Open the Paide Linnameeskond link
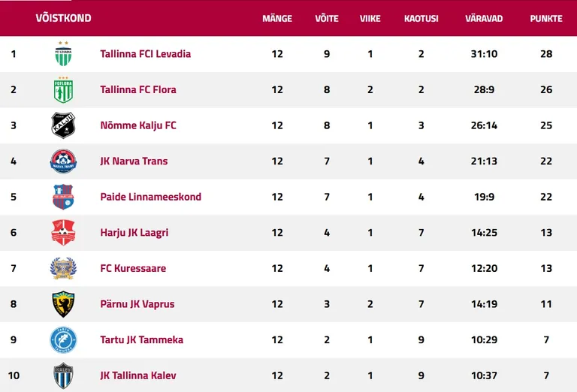The height and width of the screenshot is (392, 577). click(150, 197)
